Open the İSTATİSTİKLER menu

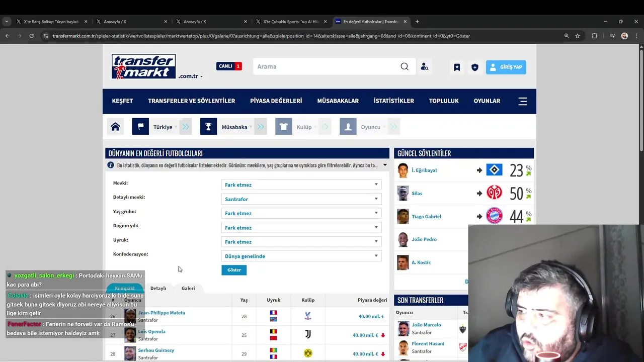tap(393, 101)
